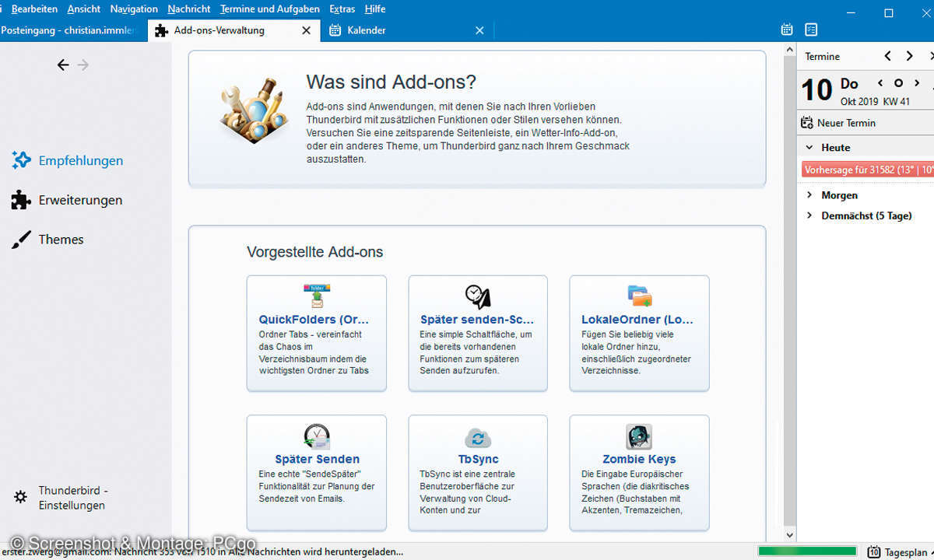Click the Add-ons puzzle icon in tab
This screenshot has height=560, width=934.
coord(162,30)
